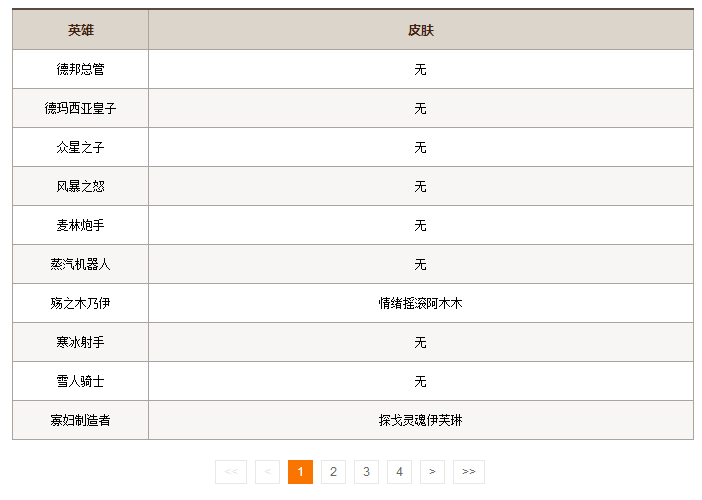Select the 德玛西亚皇子 hero cell
Viewport: 702px width, 500px height.
[81, 108]
